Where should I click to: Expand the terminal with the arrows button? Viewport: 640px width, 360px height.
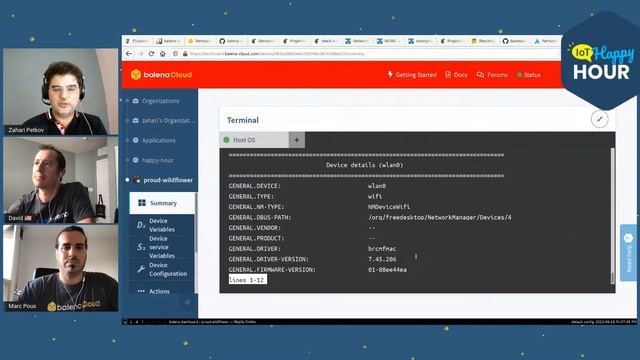pos(600,119)
